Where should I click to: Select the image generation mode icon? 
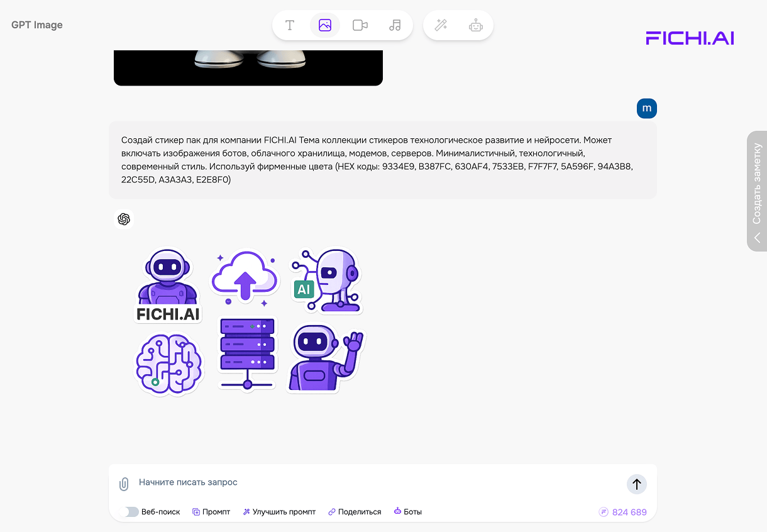tap(325, 25)
